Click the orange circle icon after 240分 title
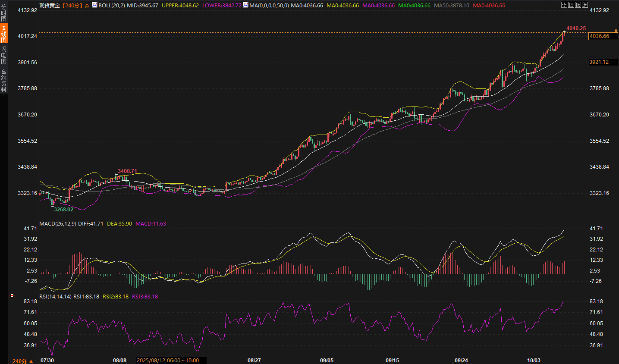The image size is (619, 364). point(87,6)
